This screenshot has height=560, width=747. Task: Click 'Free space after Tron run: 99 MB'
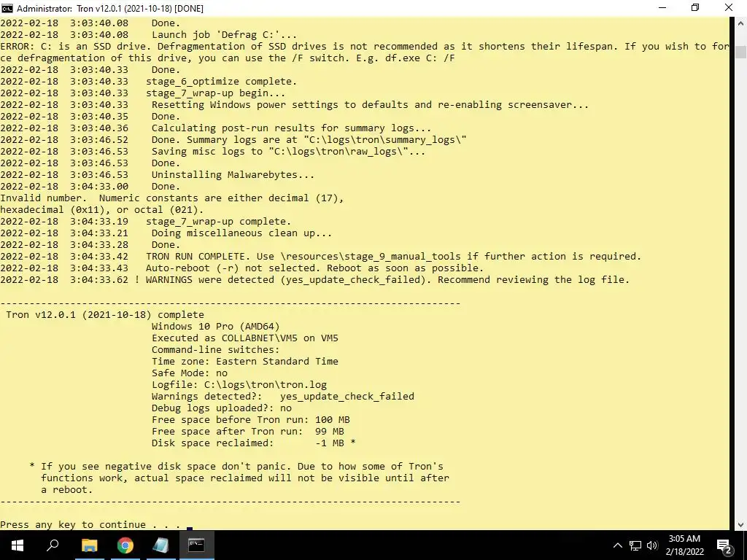pos(248,432)
